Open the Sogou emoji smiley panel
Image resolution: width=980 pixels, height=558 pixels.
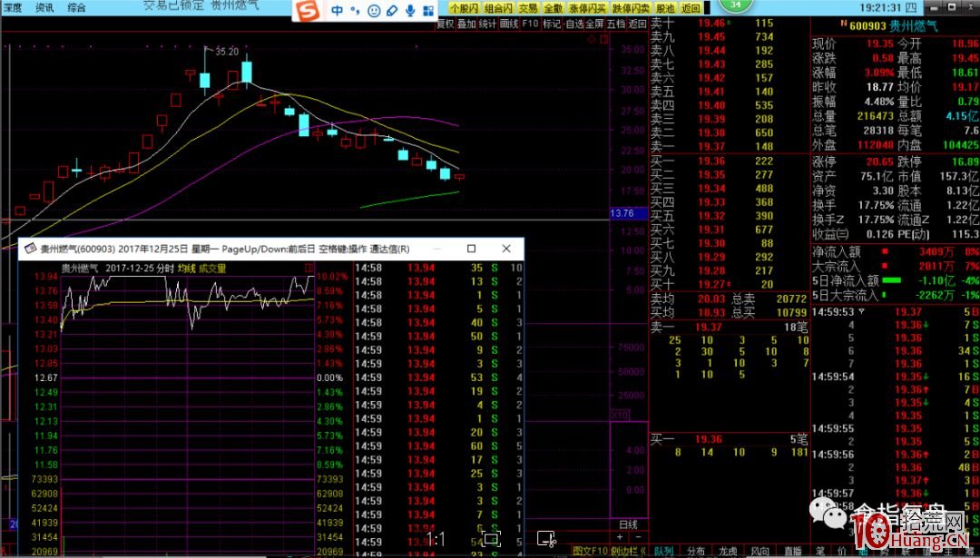tap(374, 11)
